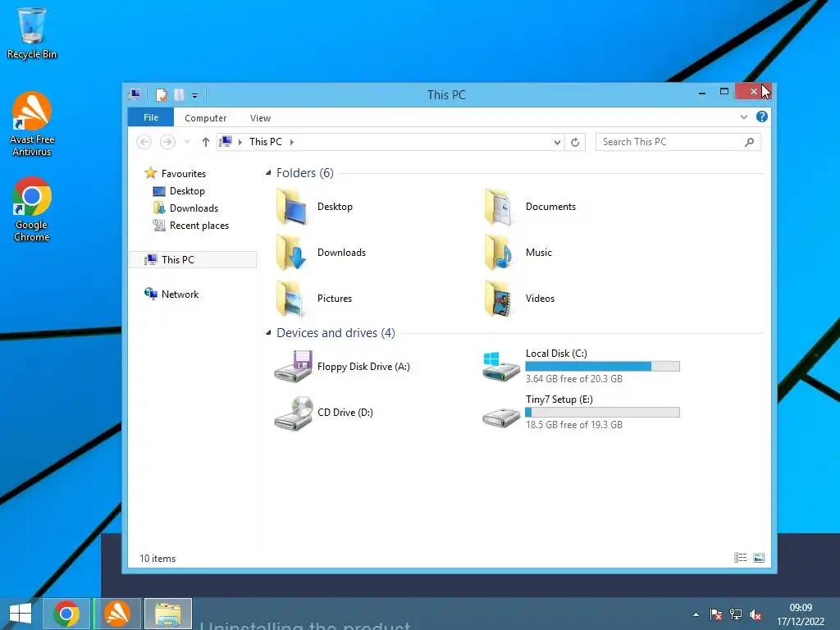Open the File tab

click(151, 117)
